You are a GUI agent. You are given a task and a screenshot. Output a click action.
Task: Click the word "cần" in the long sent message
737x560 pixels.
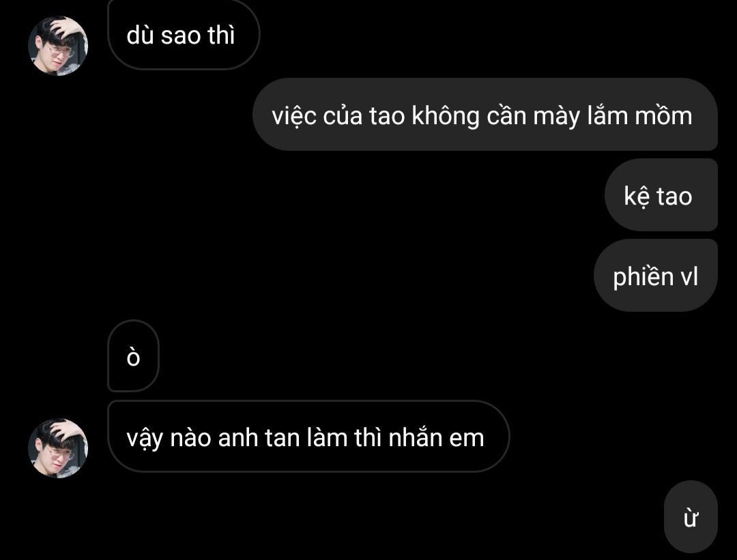coord(506,115)
